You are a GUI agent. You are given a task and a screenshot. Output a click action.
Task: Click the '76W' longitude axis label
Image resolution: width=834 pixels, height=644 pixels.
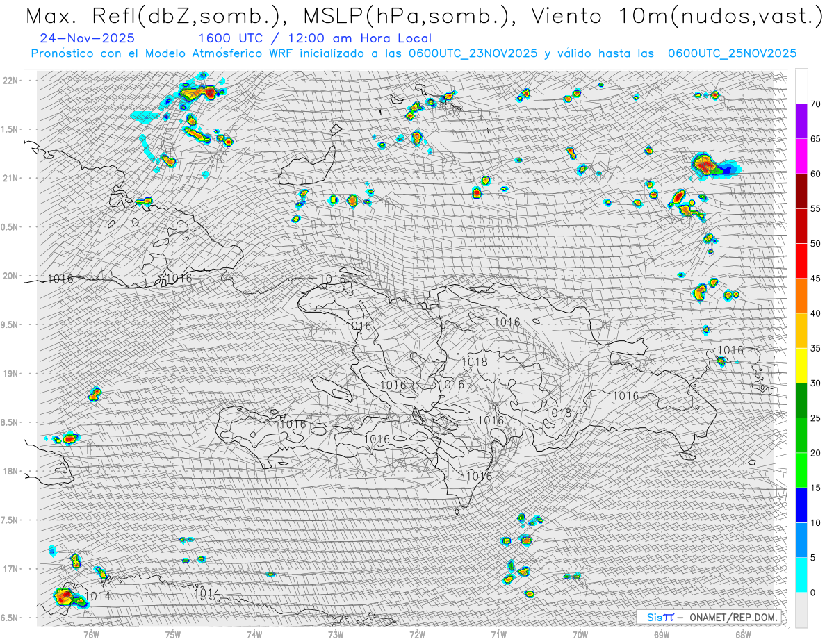(x=91, y=634)
